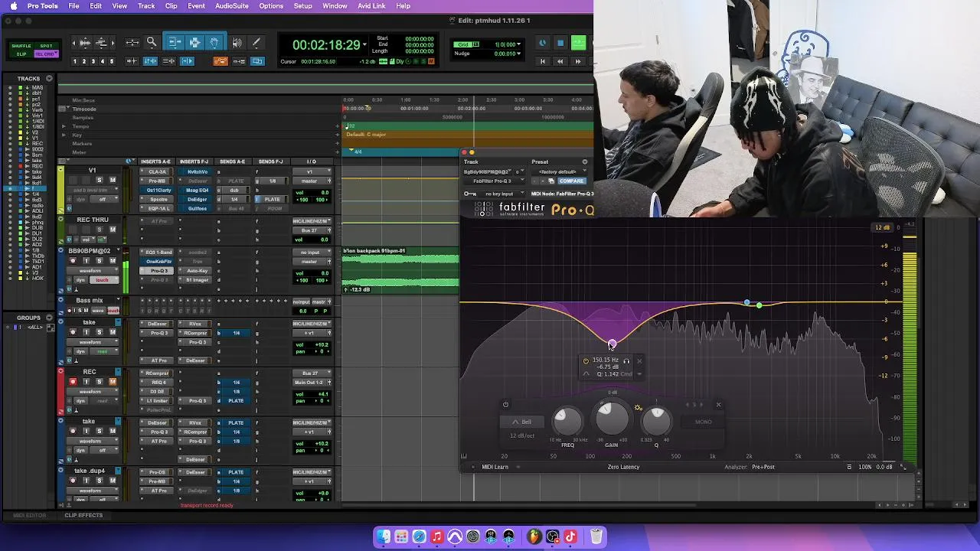Open the File menu
Screen dimensions: 980x551
[73, 6]
